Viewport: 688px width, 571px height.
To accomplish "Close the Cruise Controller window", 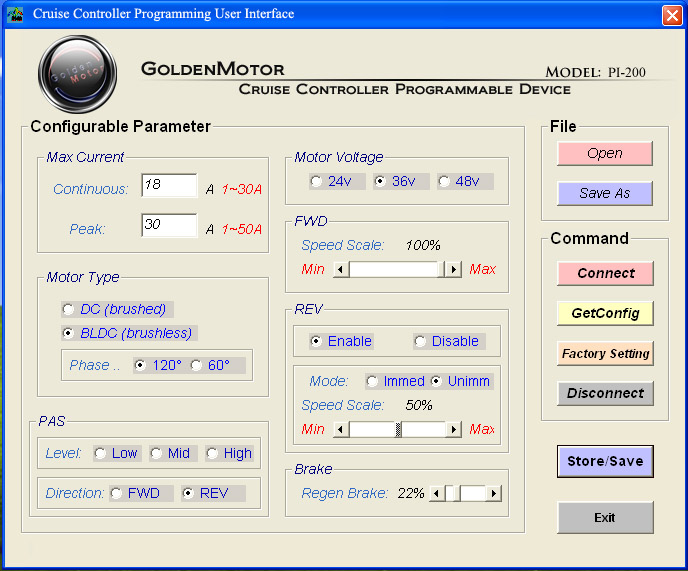I will click(672, 15).
